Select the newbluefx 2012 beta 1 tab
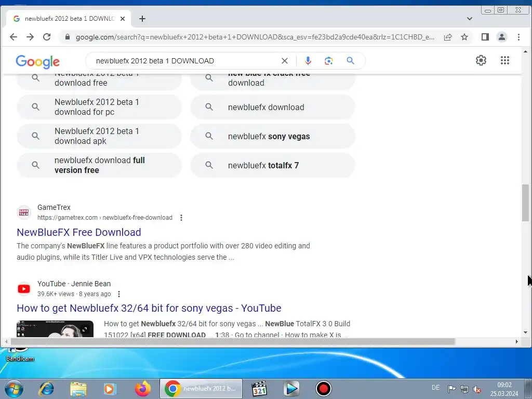This screenshot has width=532, height=399. [x=69, y=19]
